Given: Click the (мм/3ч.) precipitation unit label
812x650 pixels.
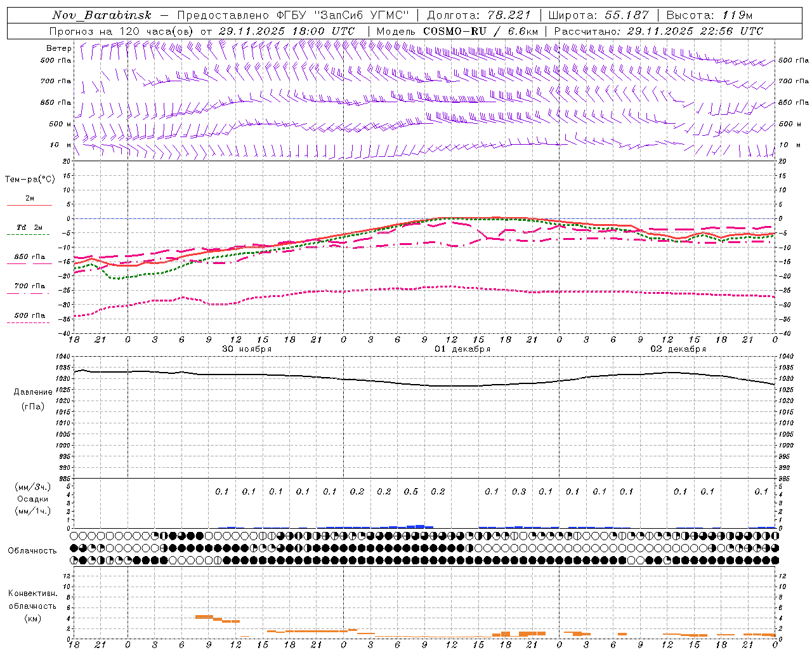Looking at the screenshot, I should click(32, 487).
